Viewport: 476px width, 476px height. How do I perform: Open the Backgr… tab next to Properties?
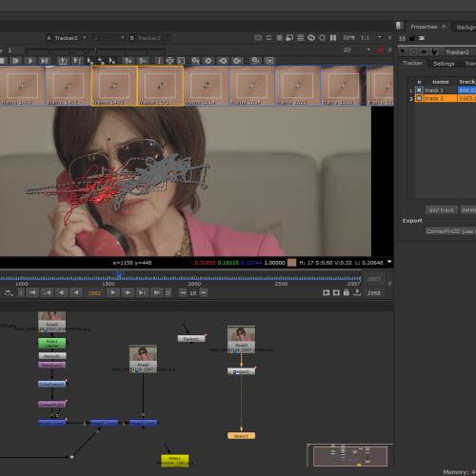coord(466,28)
